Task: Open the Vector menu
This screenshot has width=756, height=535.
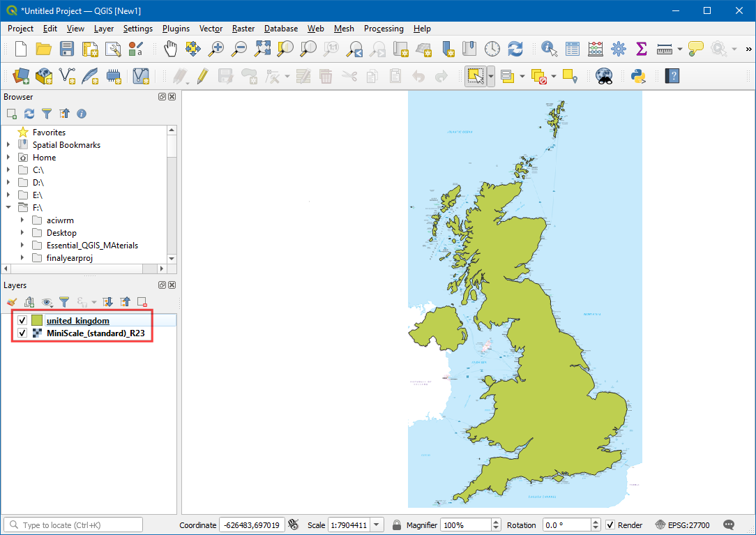Action: coord(211,29)
